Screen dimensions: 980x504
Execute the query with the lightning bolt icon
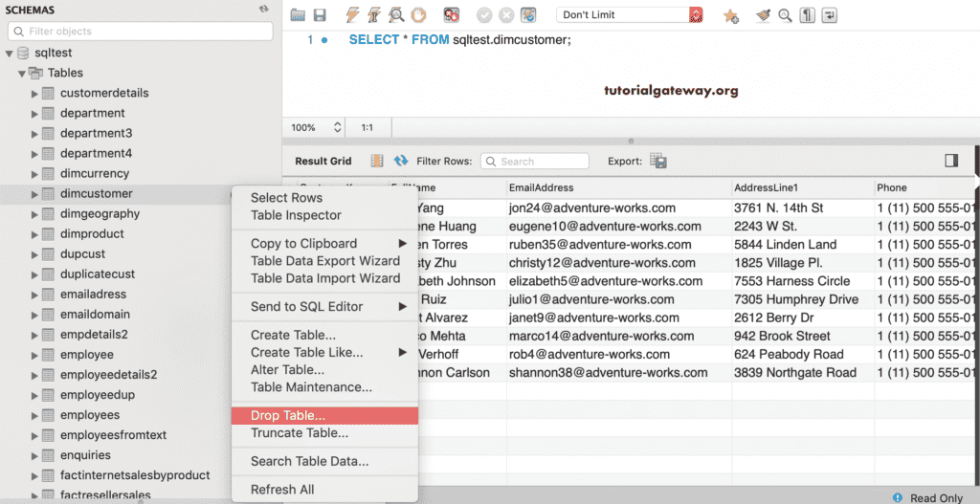(x=352, y=15)
